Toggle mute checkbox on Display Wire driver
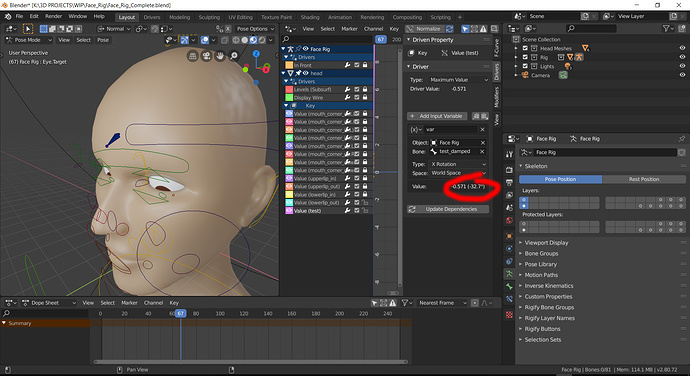Image resolution: width=690 pixels, height=376 pixels. [x=356, y=97]
